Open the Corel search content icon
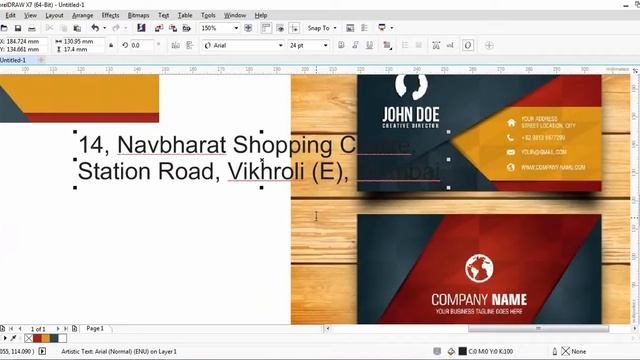Viewport: 640px width, 360px height. coord(141,28)
